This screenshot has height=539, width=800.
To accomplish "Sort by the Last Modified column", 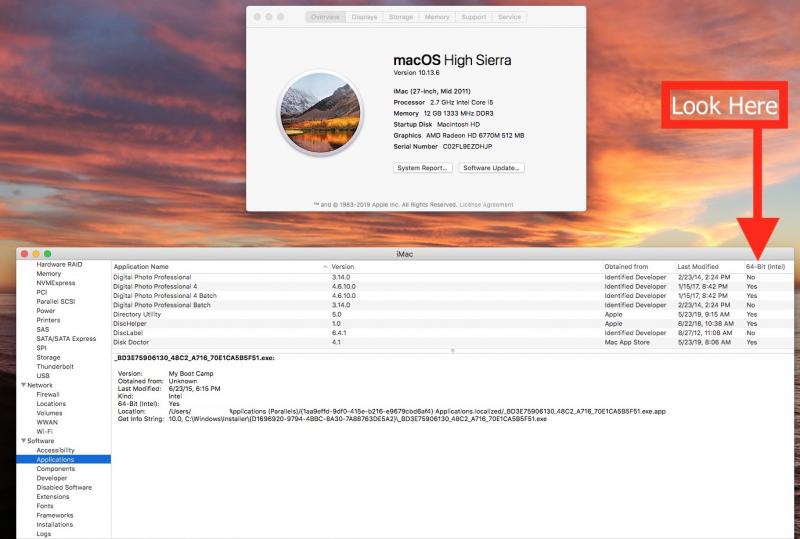I will point(709,266).
